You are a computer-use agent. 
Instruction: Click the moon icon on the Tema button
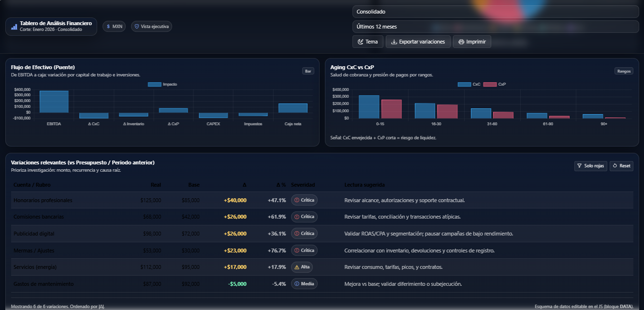point(361,42)
